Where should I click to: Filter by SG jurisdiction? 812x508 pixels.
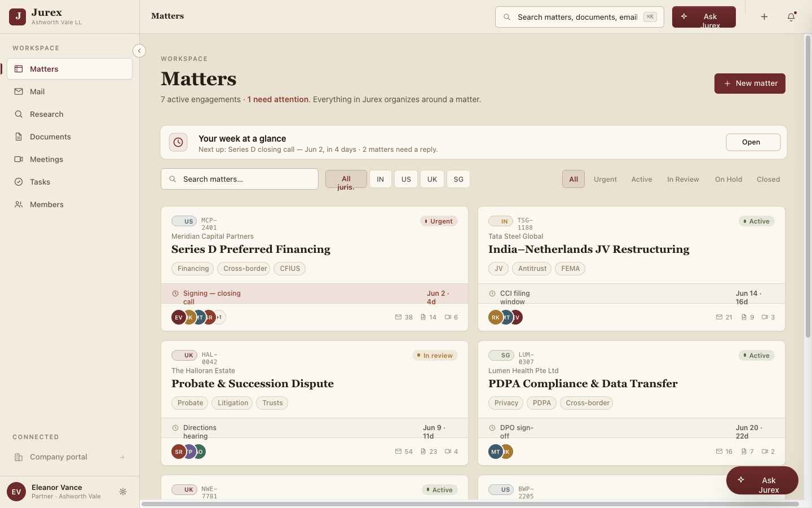[458, 179]
